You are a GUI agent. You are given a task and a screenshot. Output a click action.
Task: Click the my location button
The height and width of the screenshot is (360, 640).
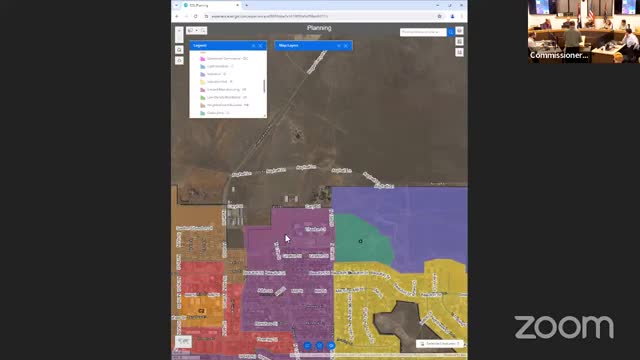[179, 61]
